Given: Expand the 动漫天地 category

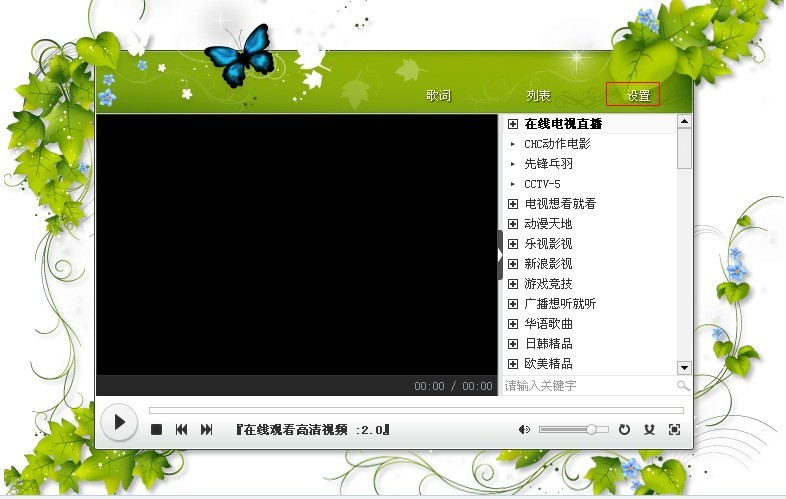Looking at the screenshot, I should pos(513,224).
